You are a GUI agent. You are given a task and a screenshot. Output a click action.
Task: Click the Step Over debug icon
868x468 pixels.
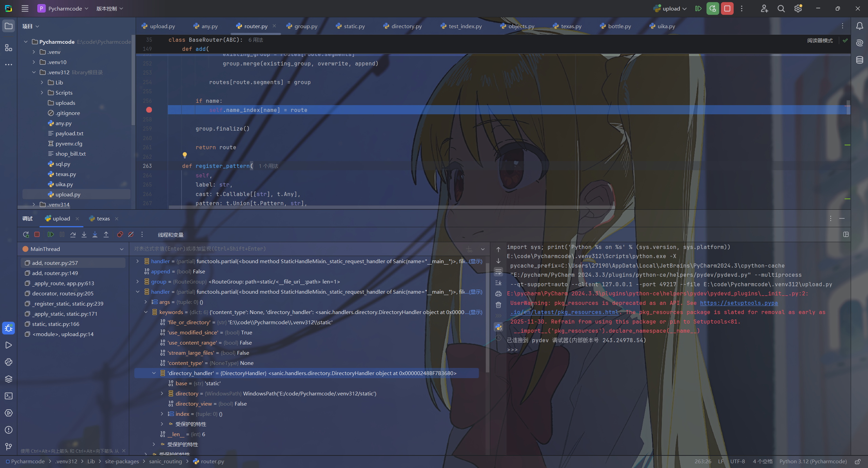pyautogui.click(x=73, y=235)
